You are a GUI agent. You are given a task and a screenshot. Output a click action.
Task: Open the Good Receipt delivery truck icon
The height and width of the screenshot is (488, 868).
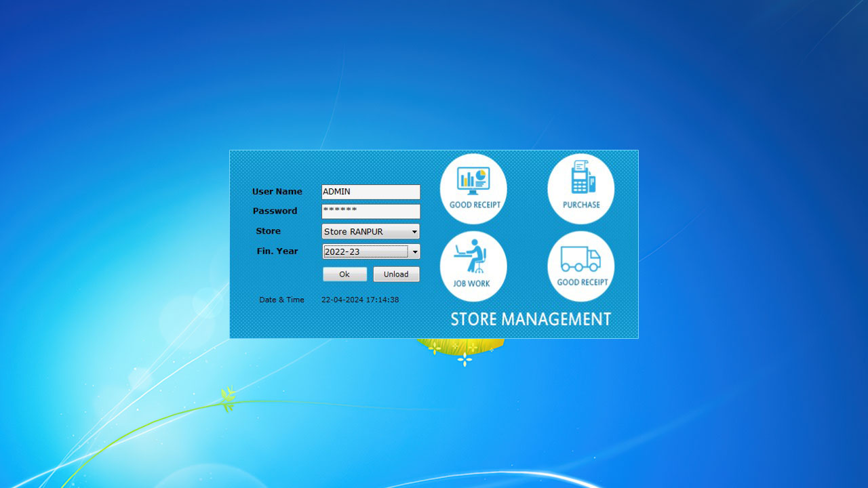[x=580, y=258]
